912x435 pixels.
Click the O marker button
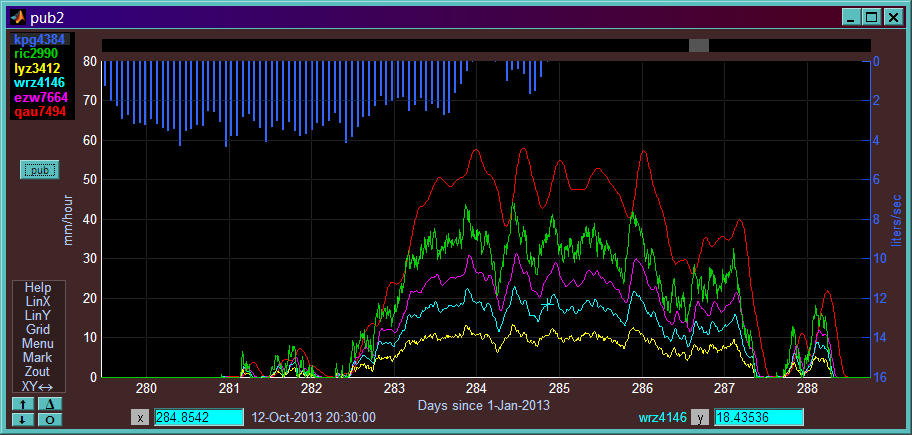50,419
